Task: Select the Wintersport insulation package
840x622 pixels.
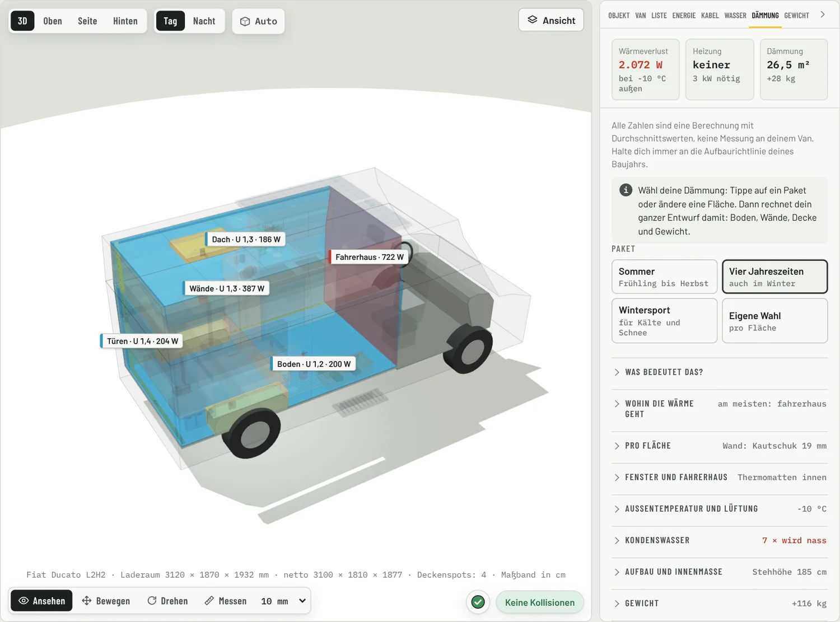Action: pyautogui.click(x=664, y=320)
